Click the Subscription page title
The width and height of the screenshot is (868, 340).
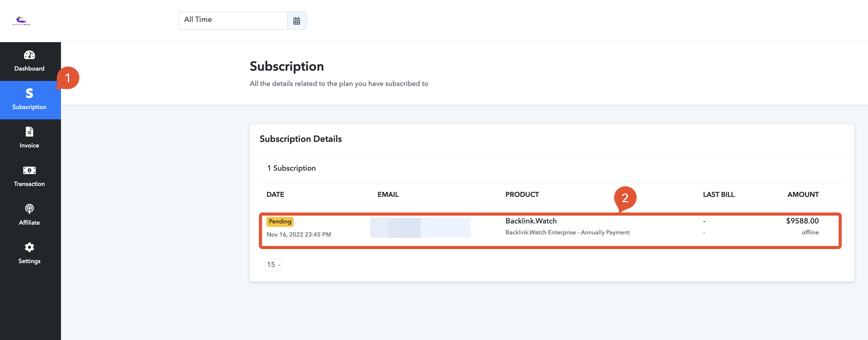[287, 66]
